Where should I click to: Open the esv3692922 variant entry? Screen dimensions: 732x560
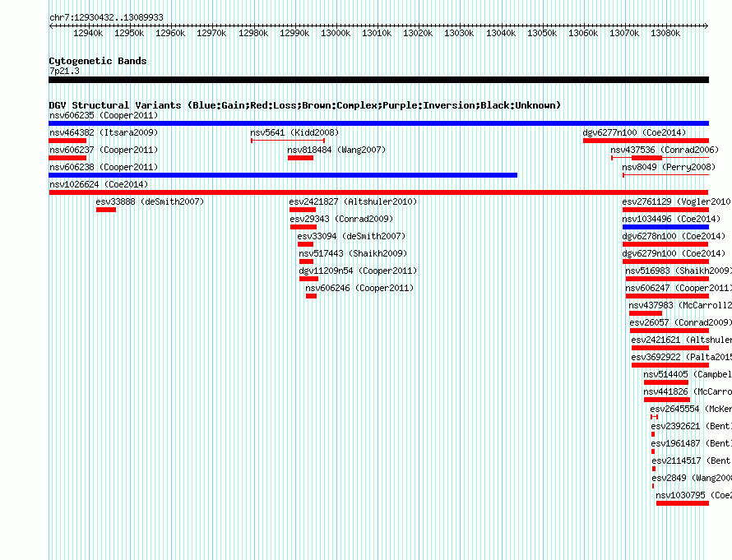point(682,357)
